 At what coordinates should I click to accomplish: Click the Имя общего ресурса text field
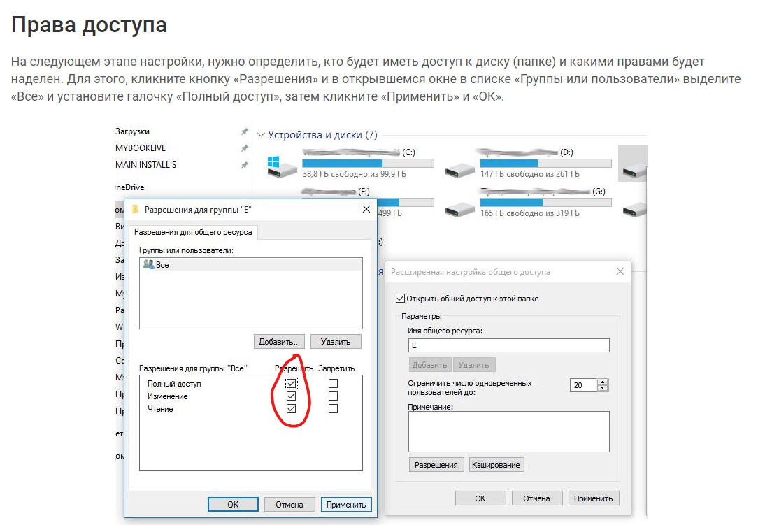[508, 345]
